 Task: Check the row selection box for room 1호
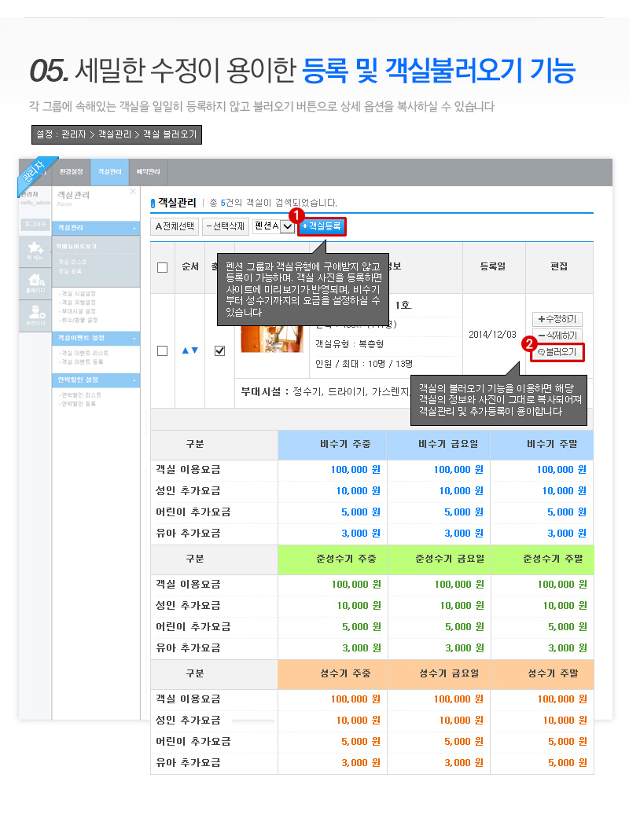(x=163, y=350)
